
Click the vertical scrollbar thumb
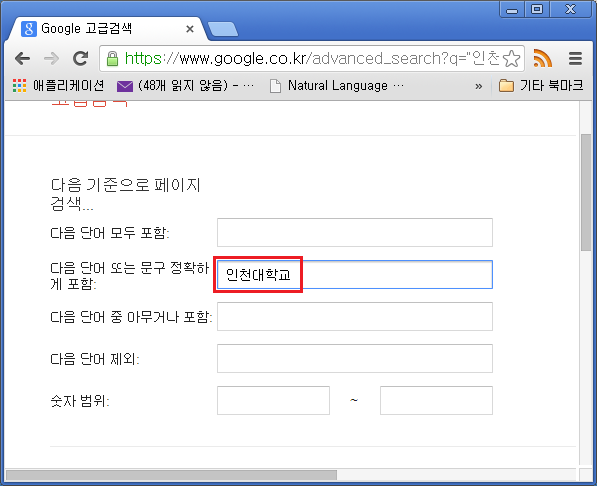click(586, 192)
